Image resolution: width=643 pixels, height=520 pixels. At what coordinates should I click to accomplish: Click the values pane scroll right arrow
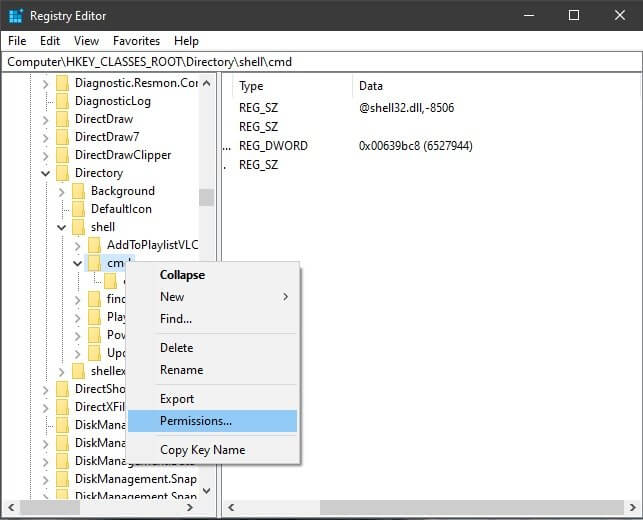point(632,508)
